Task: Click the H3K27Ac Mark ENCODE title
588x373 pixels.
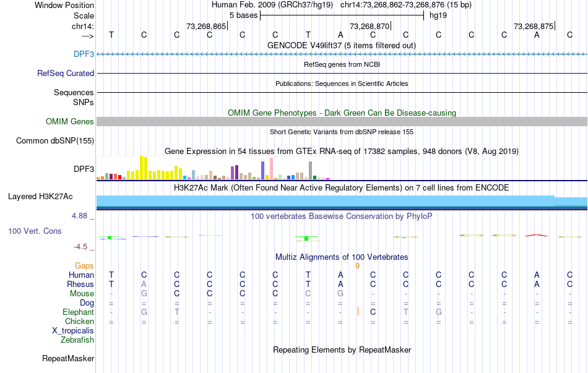Action: [x=342, y=188]
